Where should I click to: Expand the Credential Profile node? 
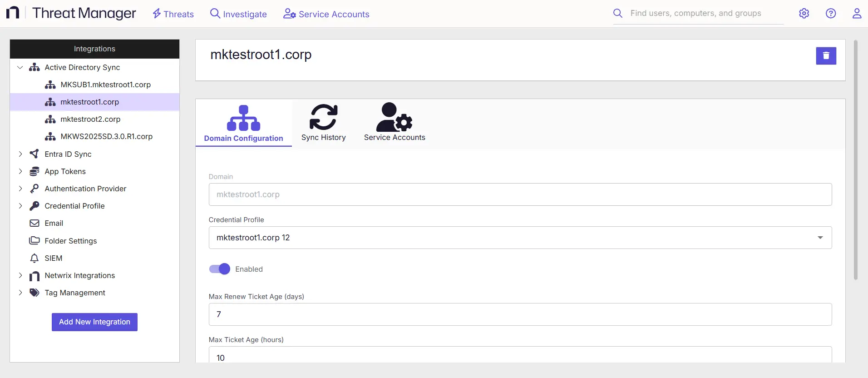[x=20, y=206]
